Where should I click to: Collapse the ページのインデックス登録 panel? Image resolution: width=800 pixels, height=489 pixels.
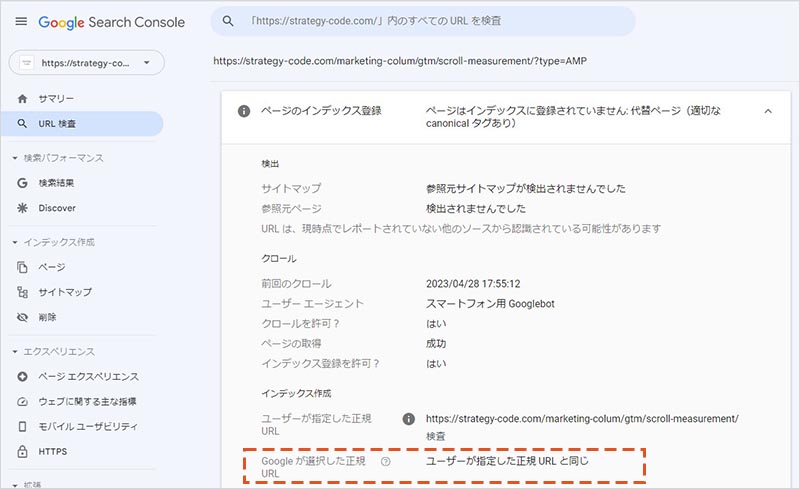(x=767, y=111)
